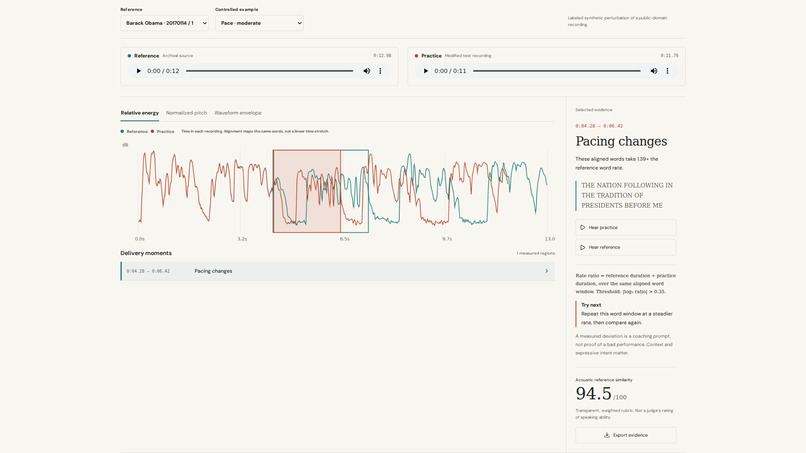806x453 pixels.
Task: Seek along the Practice audio progress bar
Action: click(557, 71)
